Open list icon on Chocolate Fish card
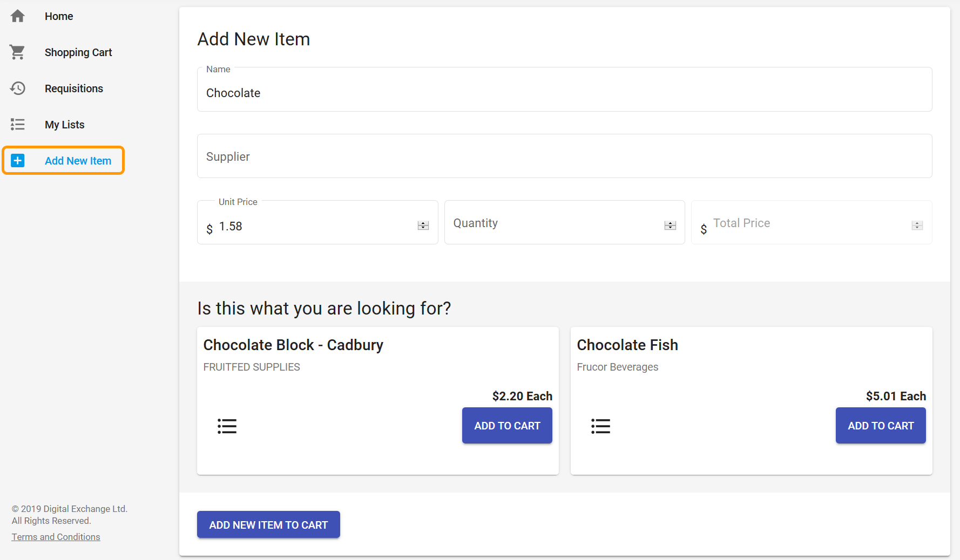Image resolution: width=960 pixels, height=560 pixels. tap(600, 426)
